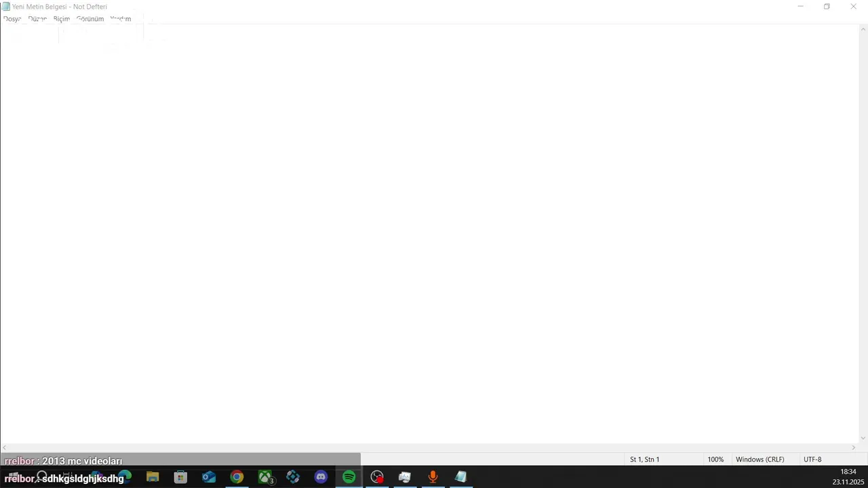Open File Explorer from the taskbar
The image size is (868, 488).
pyautogui.click(x=153, y=477)
